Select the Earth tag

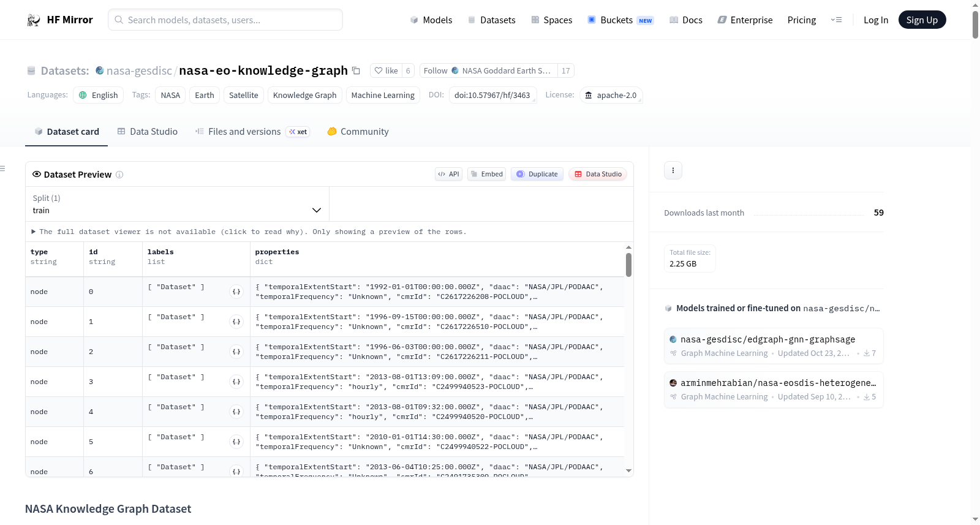pyautogui.click(x=205, y=95)
